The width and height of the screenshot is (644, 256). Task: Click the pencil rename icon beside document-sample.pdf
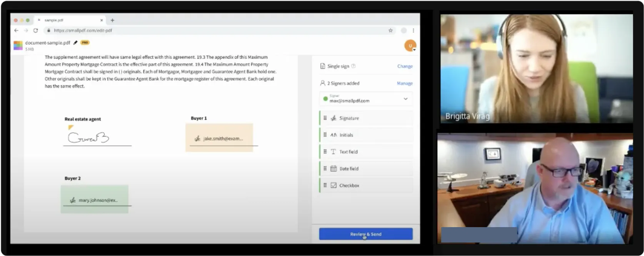pos(75,43)
